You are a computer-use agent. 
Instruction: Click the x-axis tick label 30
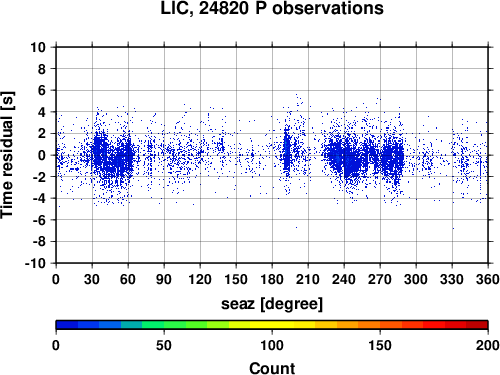(x=92, y=279)
